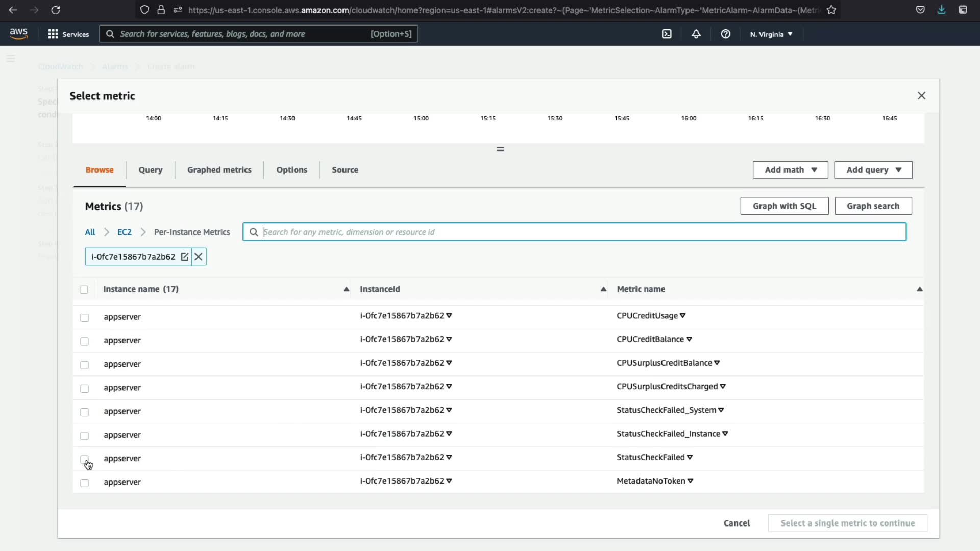Image resolution: width=980 pixels, height=551 pixels.
Task: Open the notifications bell icon
Action: (x=696, y=34)
